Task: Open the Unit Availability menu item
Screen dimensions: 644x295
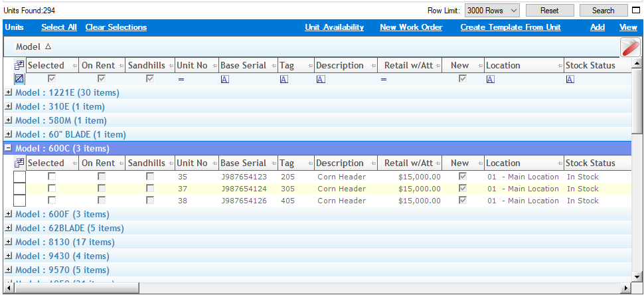Action: click(x=334, y=27)
